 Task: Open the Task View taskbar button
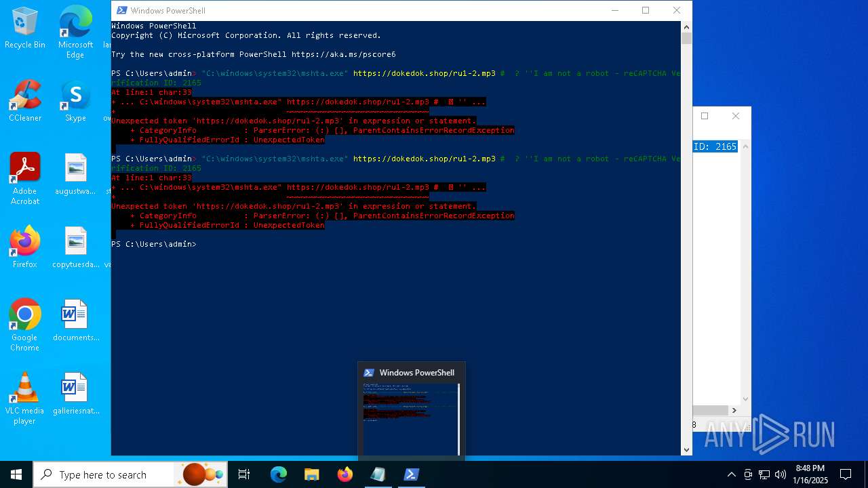click(244, 474)
